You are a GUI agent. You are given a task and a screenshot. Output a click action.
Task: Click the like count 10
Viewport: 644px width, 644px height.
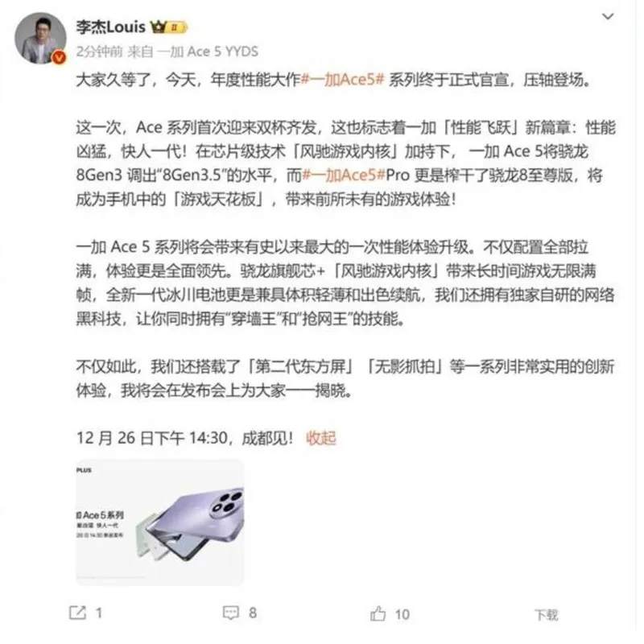(402, 614)
